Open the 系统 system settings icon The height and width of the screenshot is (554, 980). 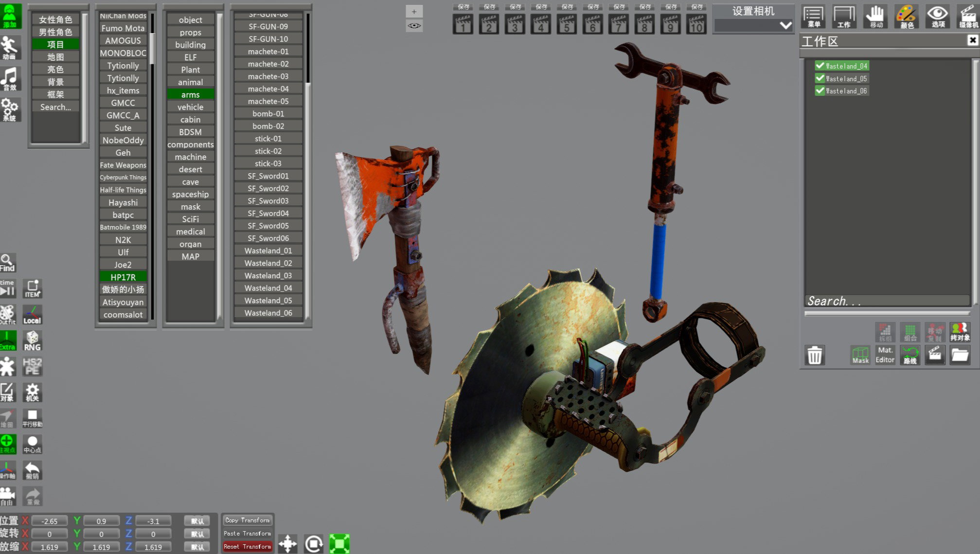(x=10, y=109)
